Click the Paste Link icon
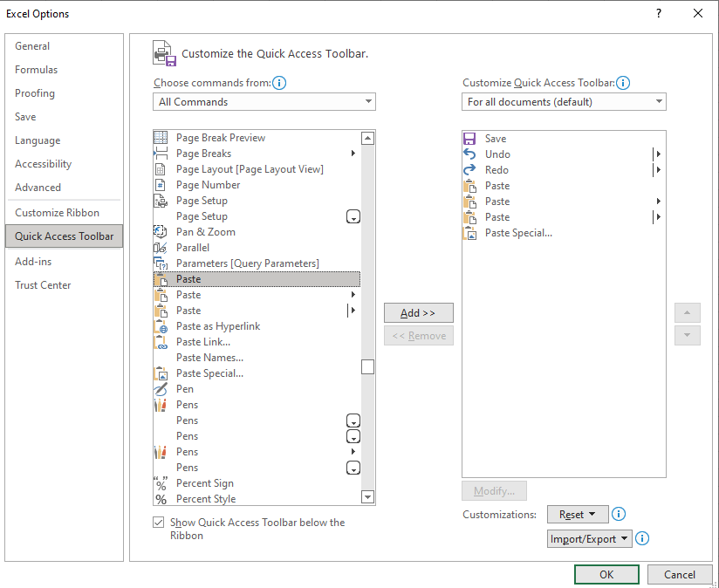This screenshot has width=719, height=588. pos(161,342)
